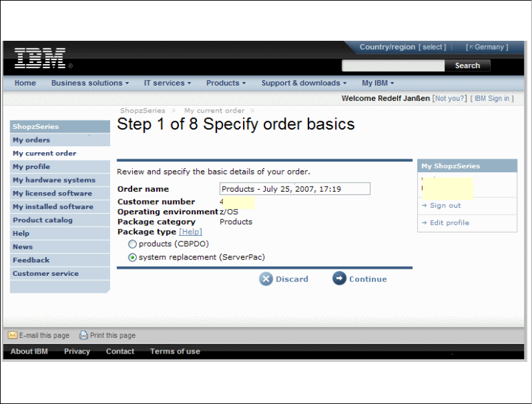Open News in the sidebar
The width and height of the screenshot is (532, 404).
point(60,247)
